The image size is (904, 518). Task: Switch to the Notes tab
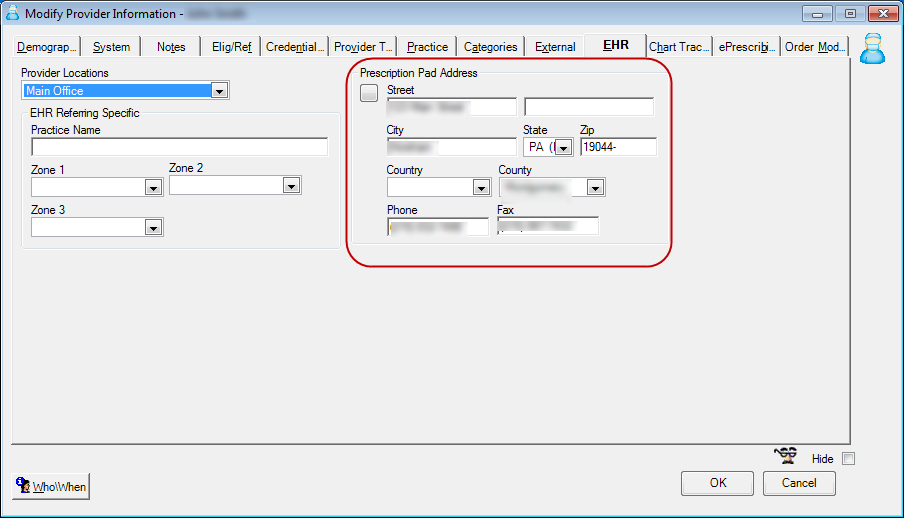click(x=171, y=47)
